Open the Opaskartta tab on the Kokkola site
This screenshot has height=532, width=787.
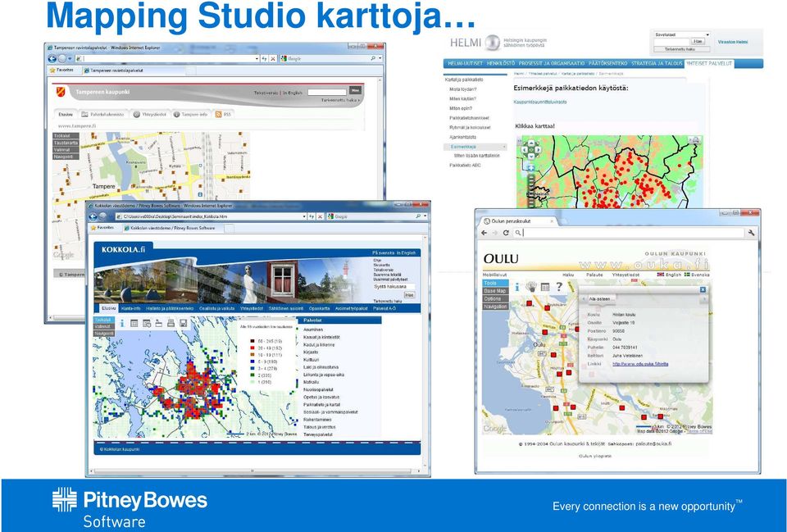coord(319,309)
